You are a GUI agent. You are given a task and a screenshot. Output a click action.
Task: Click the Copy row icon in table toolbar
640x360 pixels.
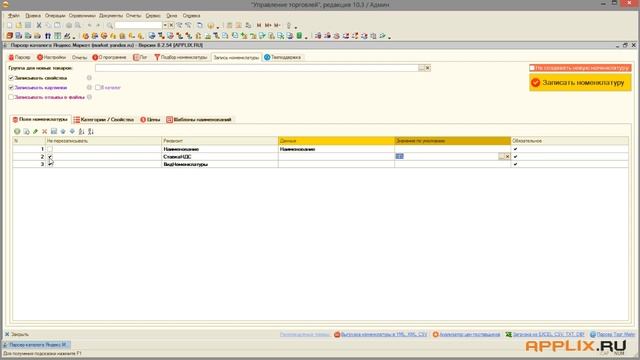point(27,131)
